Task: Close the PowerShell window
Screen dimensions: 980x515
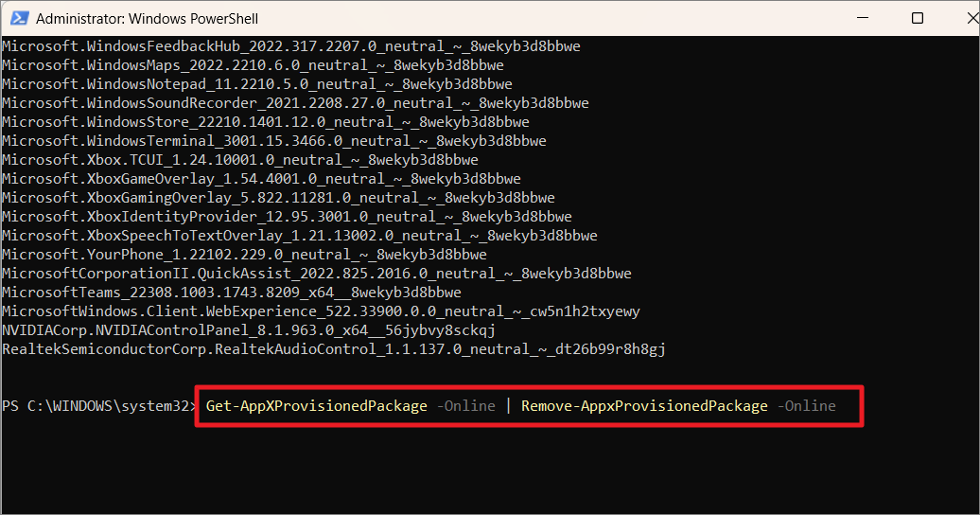Action: coord(973,18)
